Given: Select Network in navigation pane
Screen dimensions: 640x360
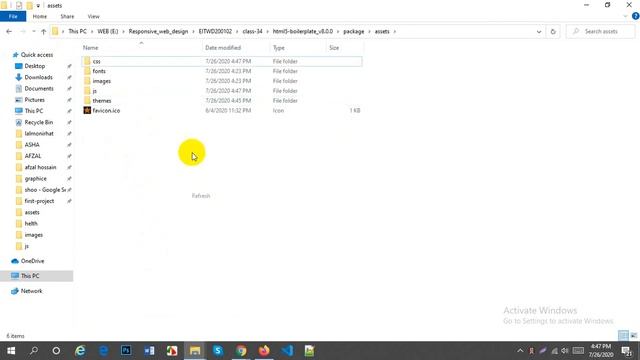Looking at the screenshot, I should pyautogui.click(x=31, y=291).
